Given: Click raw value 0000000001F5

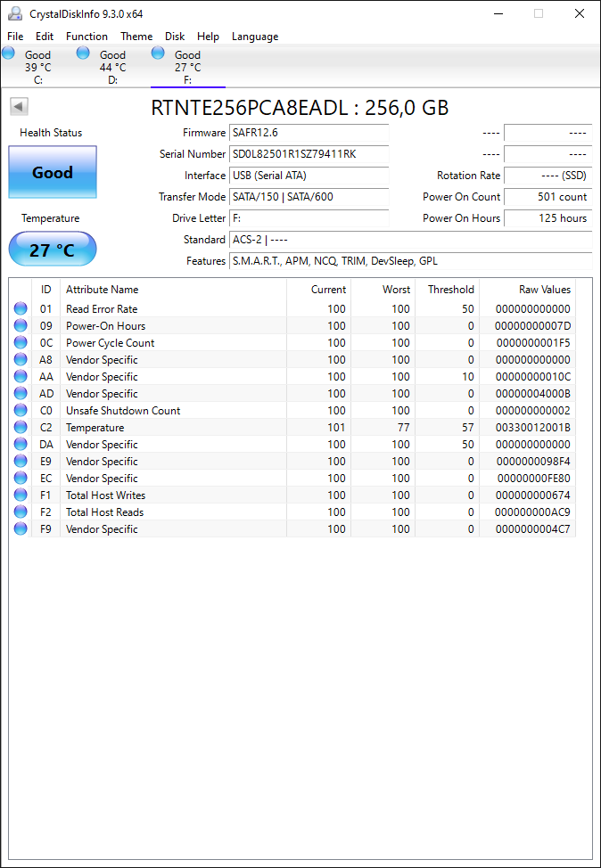Looking at the screenshot, I should point(533,343).
